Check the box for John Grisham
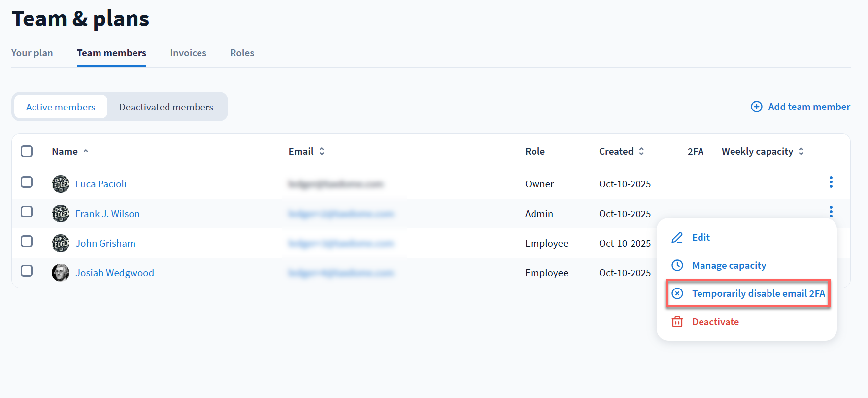Viewport: 868px width, 398px height. (x=27, y=241)
